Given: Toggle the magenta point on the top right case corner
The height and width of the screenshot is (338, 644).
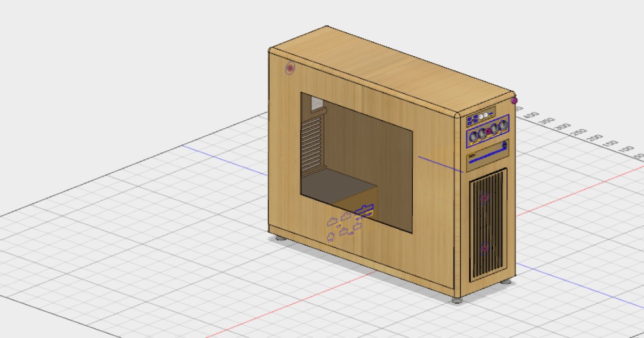Looking at the screenshot, I should coord(514,100).
